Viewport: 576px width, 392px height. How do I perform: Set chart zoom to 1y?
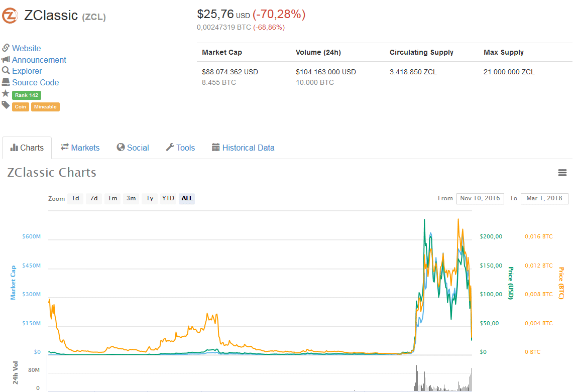[x=150, y=198]
